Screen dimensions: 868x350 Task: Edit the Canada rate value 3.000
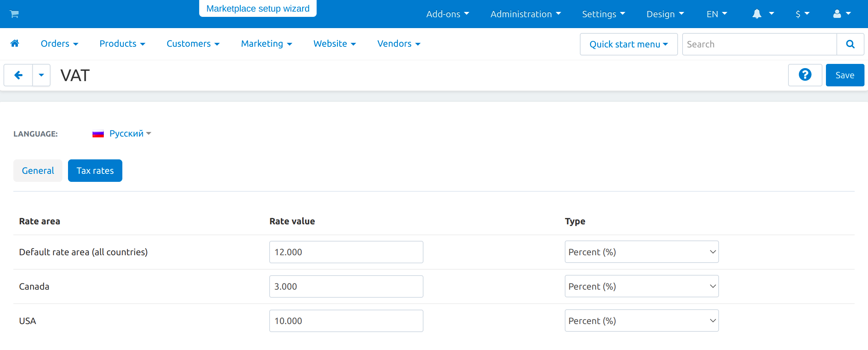(x=346, y=286)
